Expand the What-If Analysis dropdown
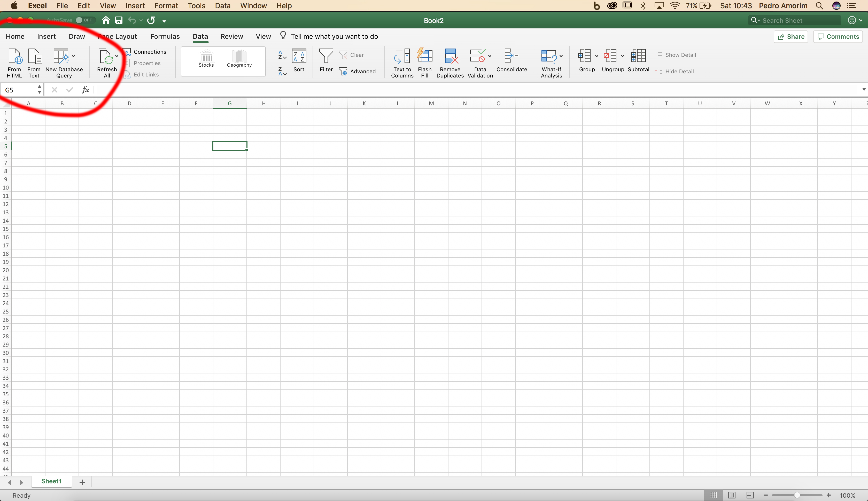The height and width of the screenshot is (501, 868). pyautogui.click(x=562, y=56)
